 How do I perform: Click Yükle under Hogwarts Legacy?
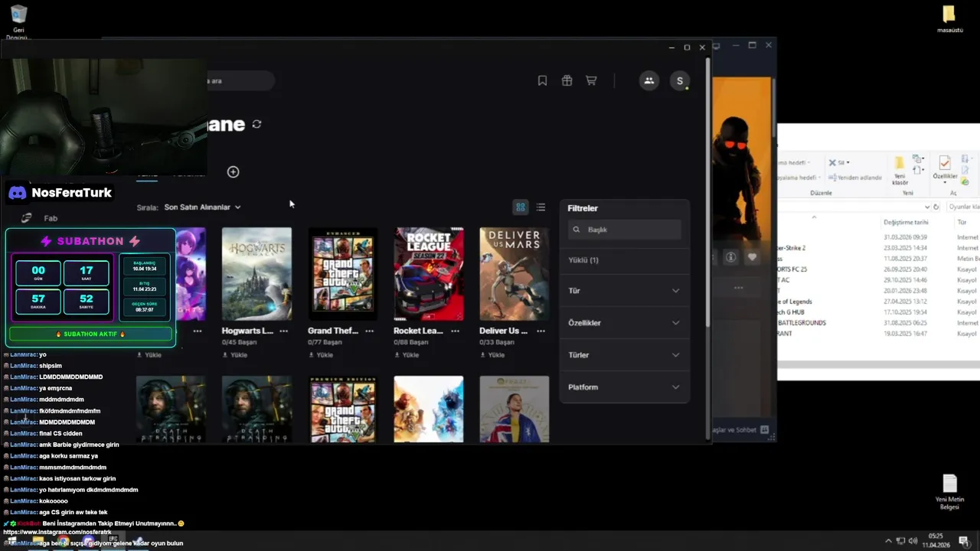pos(235,355)
